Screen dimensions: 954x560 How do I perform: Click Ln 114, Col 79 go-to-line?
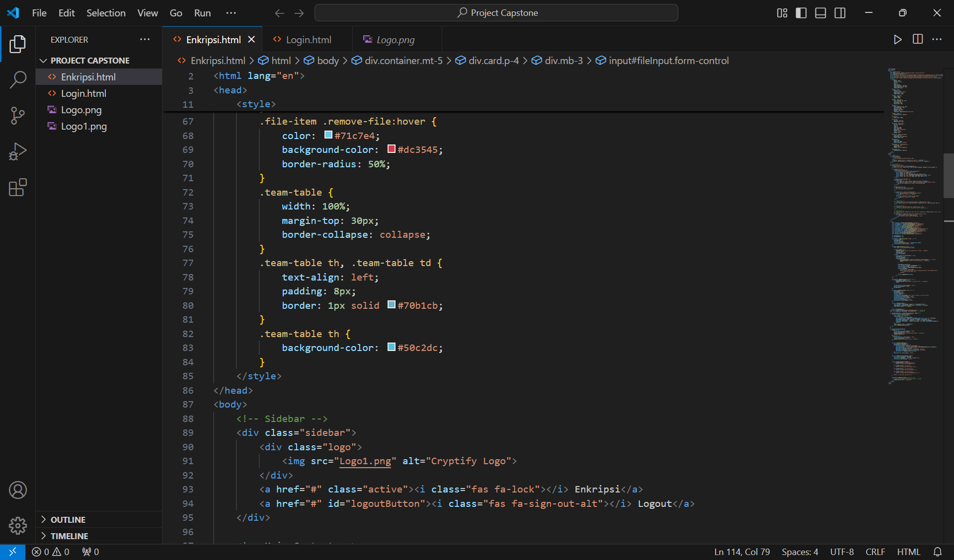click(742, 552)
